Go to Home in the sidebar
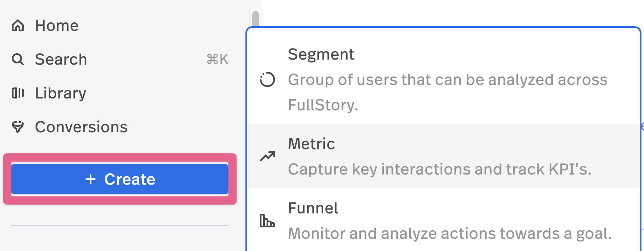Viewport: 644px width, 251px height. [x=57, y=26]
